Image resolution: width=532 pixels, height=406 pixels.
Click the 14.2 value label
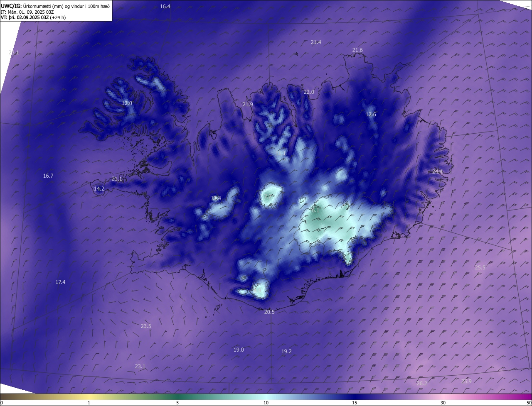(99, 189)
